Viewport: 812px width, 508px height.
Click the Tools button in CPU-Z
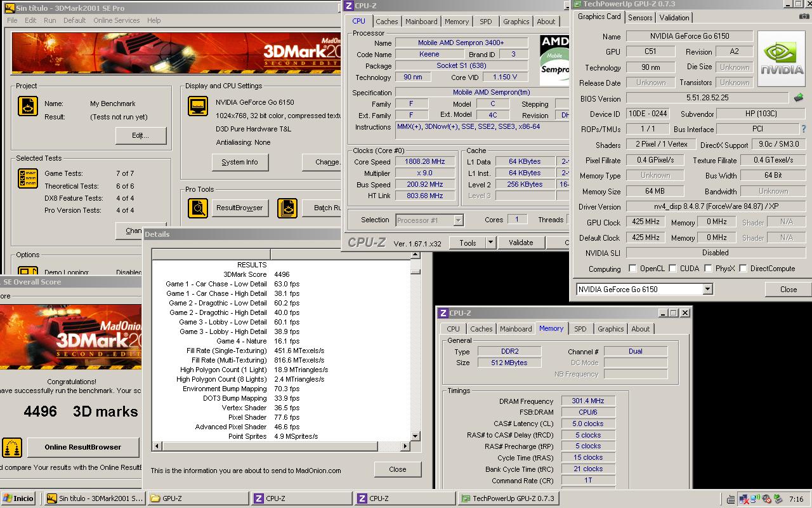pyautogui.click(x=468, y=243)
